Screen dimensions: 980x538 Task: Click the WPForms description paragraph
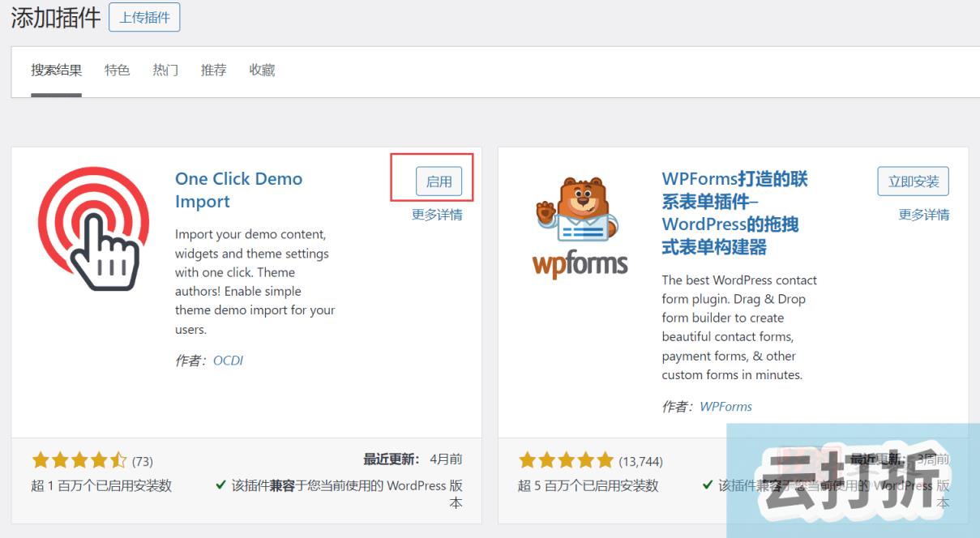click(x=739, y=327)
